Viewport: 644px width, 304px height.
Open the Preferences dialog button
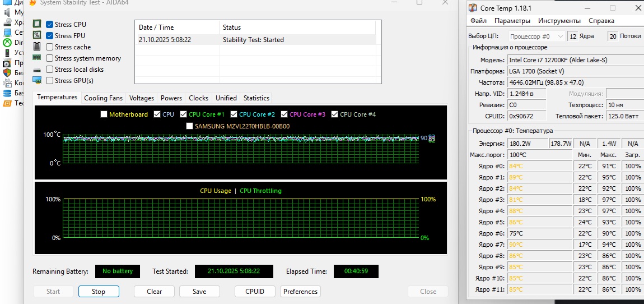[300, 292]
